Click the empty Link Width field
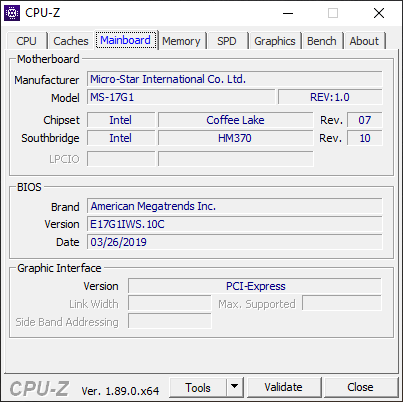 (170, 304)
